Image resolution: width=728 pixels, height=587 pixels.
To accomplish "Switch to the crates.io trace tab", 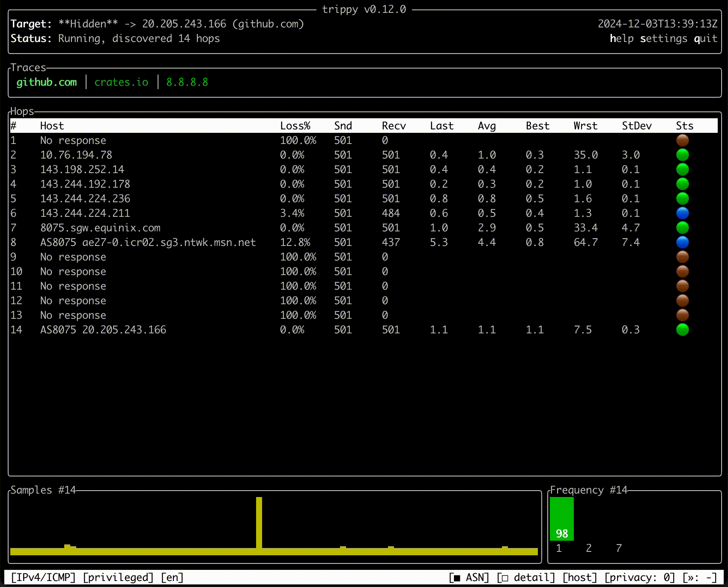I will click(x=121, y=82).
